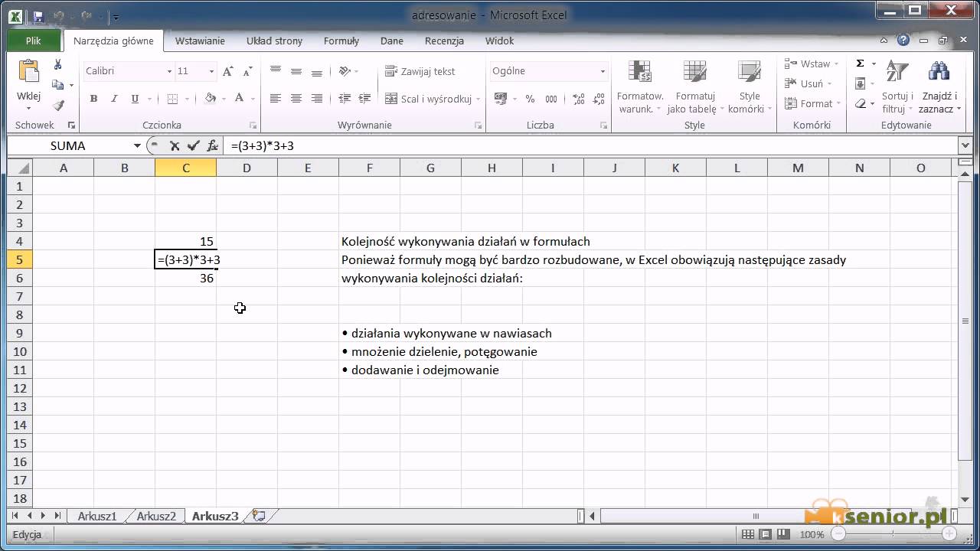980x551 pixels.
Task: Switch to Dane tab
Action: [x=392, y=41]
